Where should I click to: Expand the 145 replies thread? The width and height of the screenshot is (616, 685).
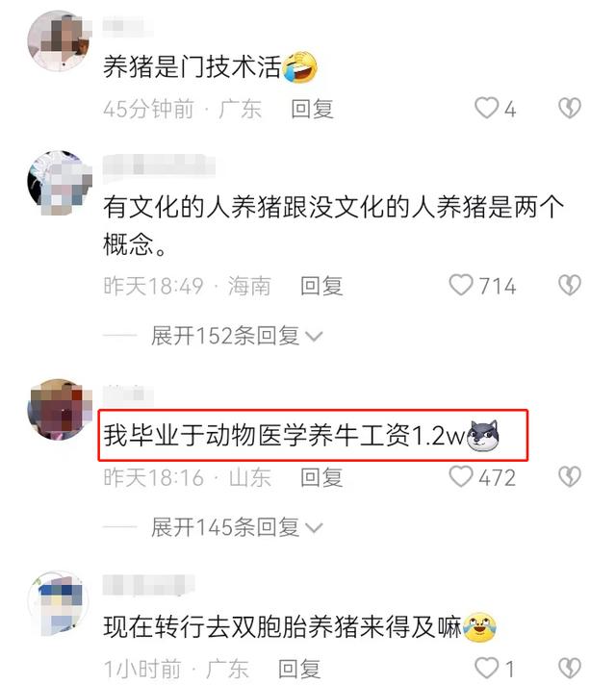click(x=237, y=527)
